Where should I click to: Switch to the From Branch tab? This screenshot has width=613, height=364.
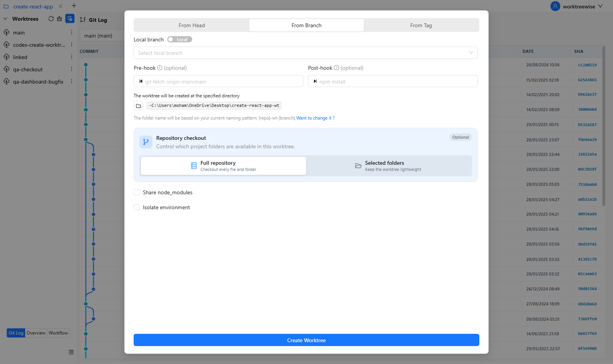(x=306, y=25)
